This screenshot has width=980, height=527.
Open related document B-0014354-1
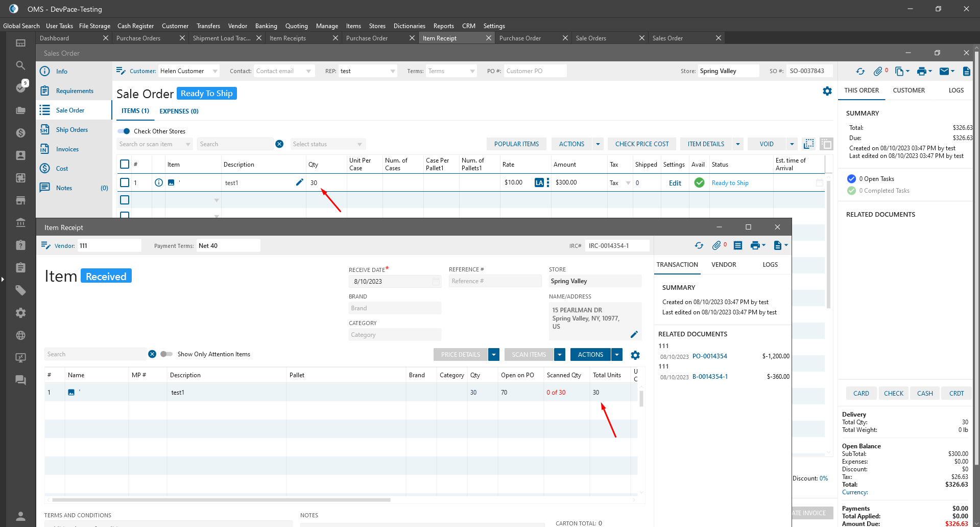(x=710, y=377)
